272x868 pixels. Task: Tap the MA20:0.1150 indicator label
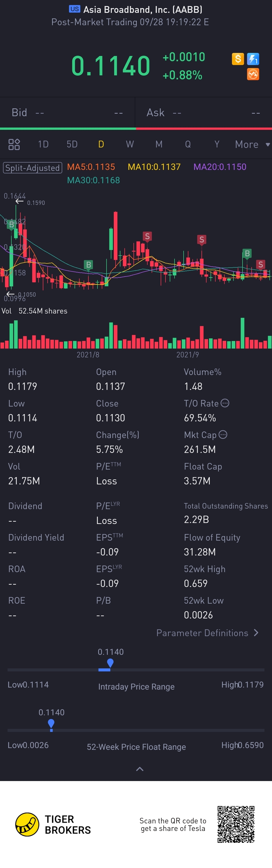(220, 167)
